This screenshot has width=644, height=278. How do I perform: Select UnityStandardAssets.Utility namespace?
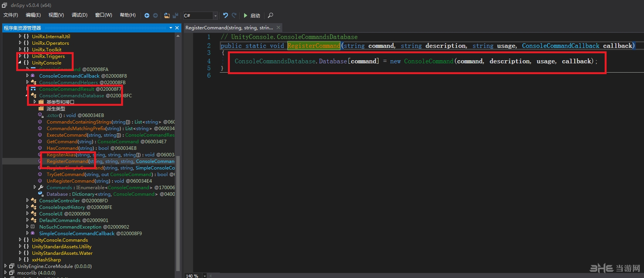(62, 246)
